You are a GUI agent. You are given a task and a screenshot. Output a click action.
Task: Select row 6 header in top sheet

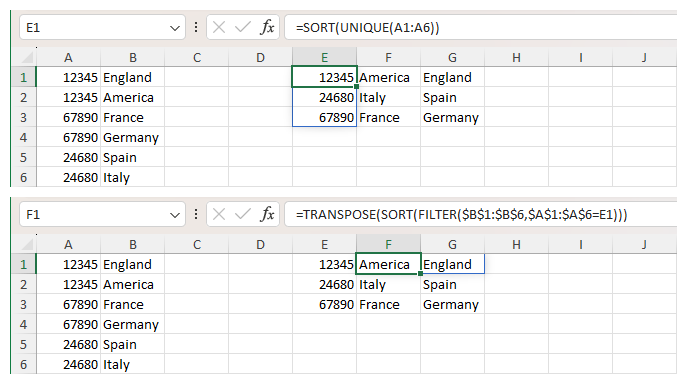[x=23, y=177]
